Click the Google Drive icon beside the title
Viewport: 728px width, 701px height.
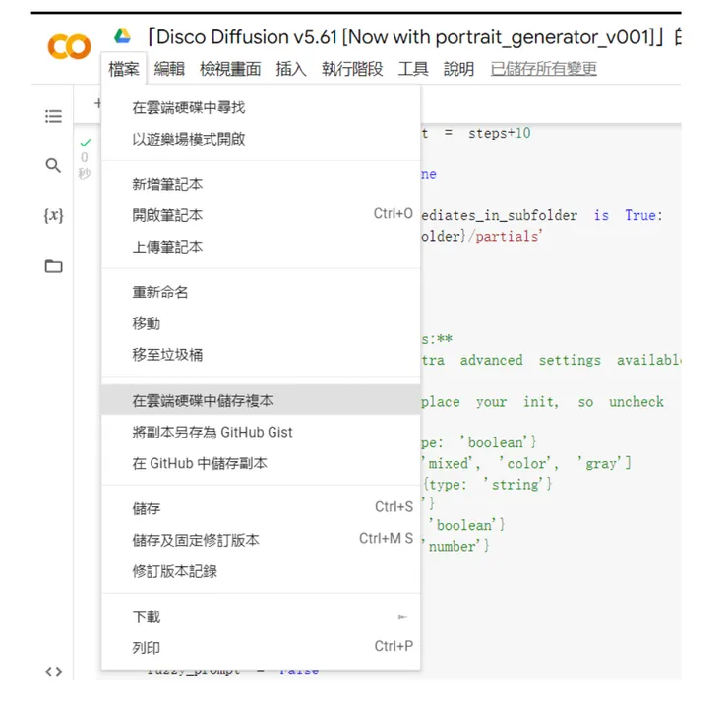pyautogui.click(x=122, y=35)
